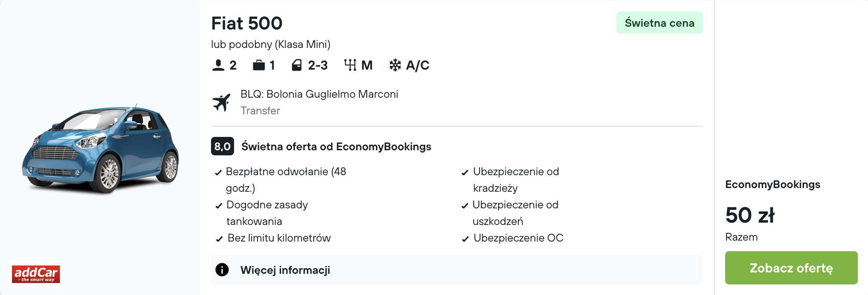
Task: Click the car doors icon
Action: 297,65
